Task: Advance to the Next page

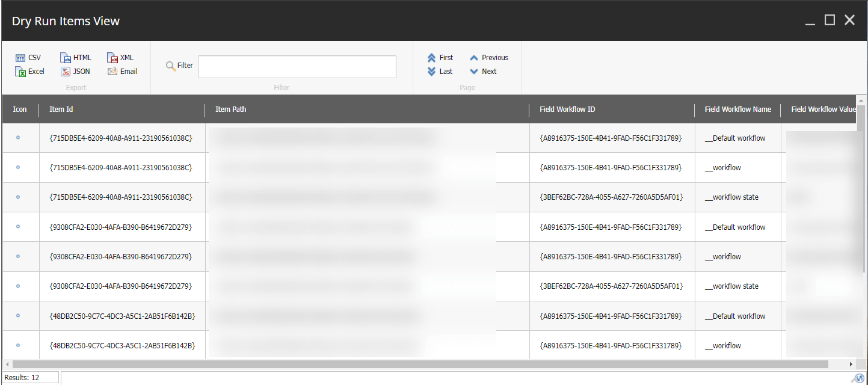Action: [483, 72]
